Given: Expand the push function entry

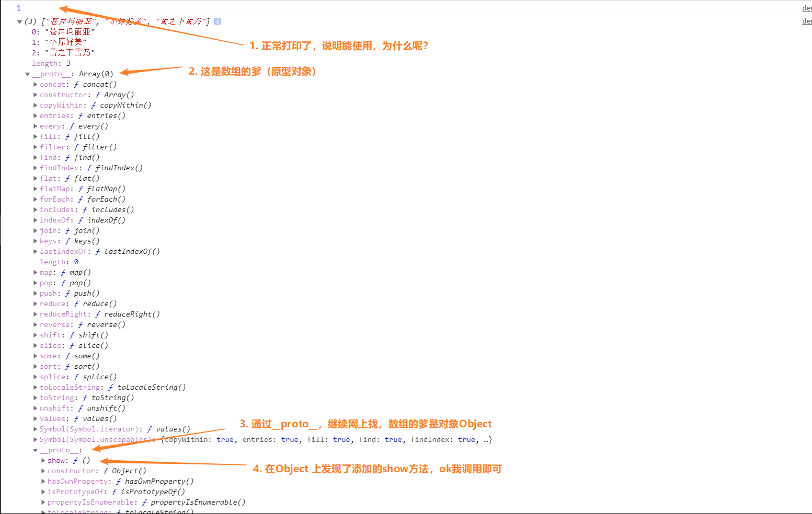Looking at the screenshot, I should 35,293.
